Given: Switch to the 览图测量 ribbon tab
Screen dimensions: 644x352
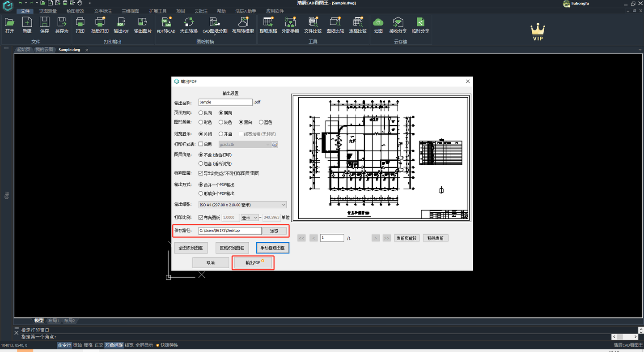Looking at the screenshot, I should pos(48,11).
